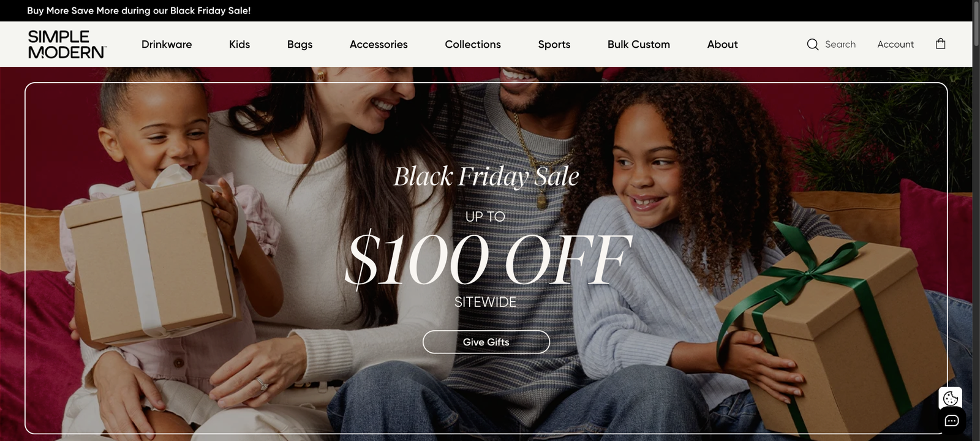Viewport: 980px width, 441px height.
Task: Click the Give Gifts button
Action: [486, 342]
